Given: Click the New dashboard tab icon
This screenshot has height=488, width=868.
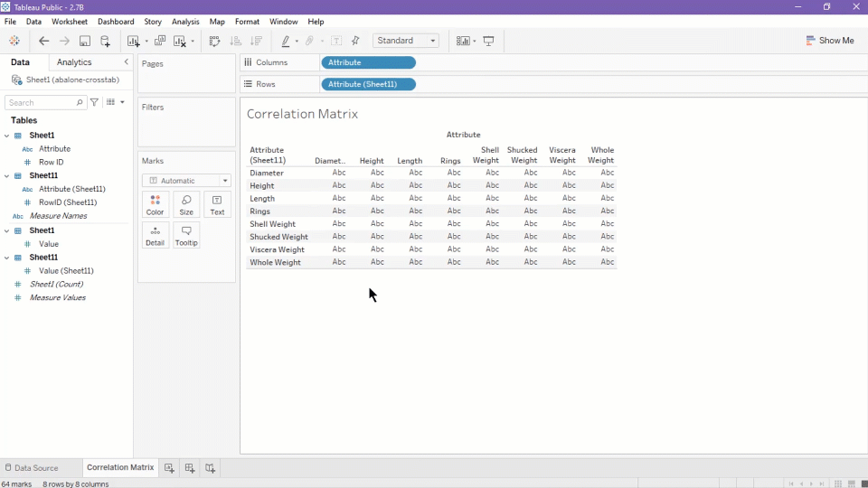Looking at the screenshot, I should click(190, 468).
